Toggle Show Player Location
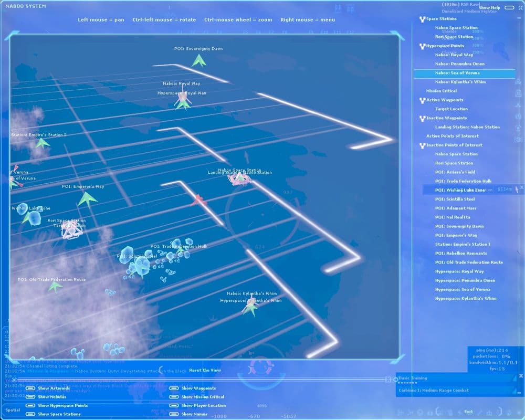525x420 pixels. (174, 405)
